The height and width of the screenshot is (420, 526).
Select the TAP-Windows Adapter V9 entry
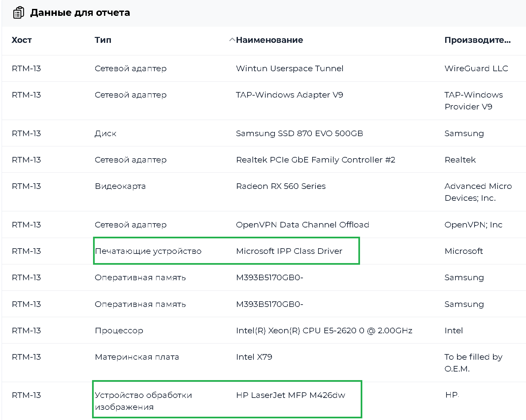[x=289, y=95]
